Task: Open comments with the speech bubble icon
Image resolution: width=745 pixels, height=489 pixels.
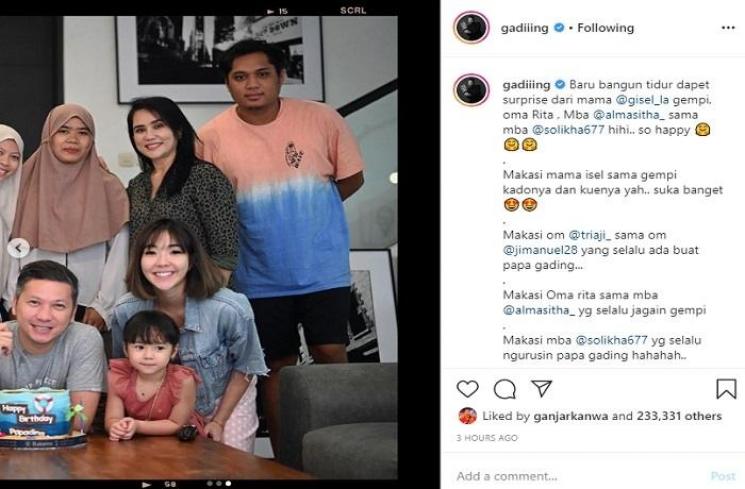Action: coord(505,389)
